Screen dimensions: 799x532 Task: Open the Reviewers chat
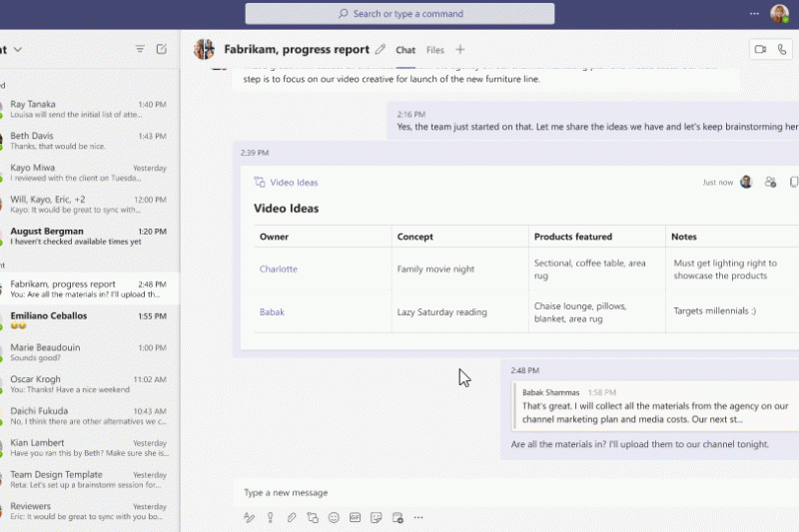coord(90,511)
